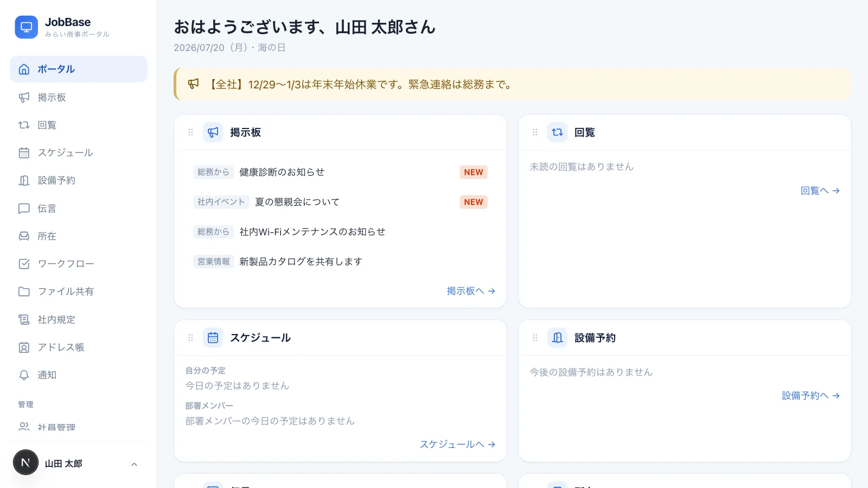Image resolution: width=868 pixels, height=488 pixels.
Task: Click the スケジュール card header calendar icon
Action: pos(213,338)
